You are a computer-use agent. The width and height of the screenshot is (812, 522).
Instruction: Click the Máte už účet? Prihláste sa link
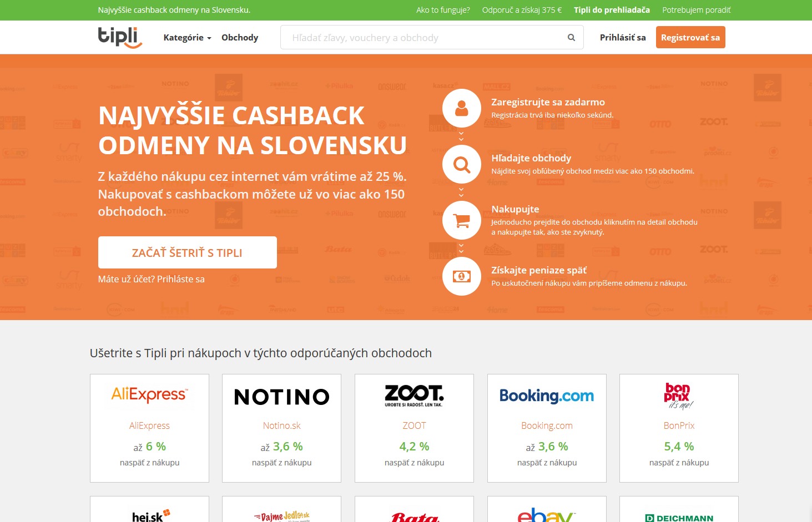click(x=152, y=279)
